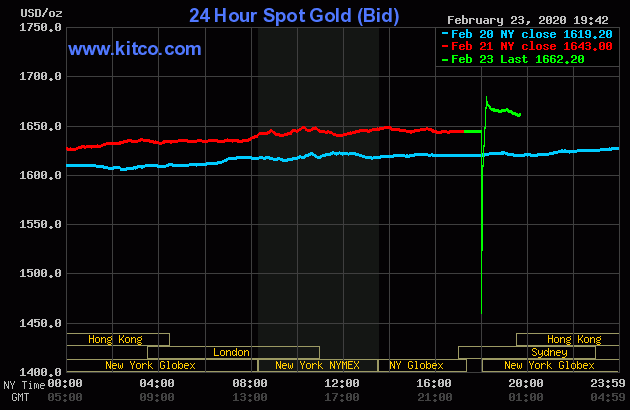This screenshot has width=630, height=410.
Task: Click the 1550.0 price axis label
Action: (x=42, y=224)
